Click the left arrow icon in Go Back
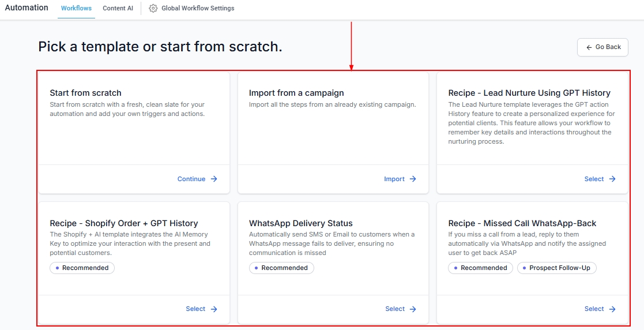644x330 pixels. pos(589,47)
